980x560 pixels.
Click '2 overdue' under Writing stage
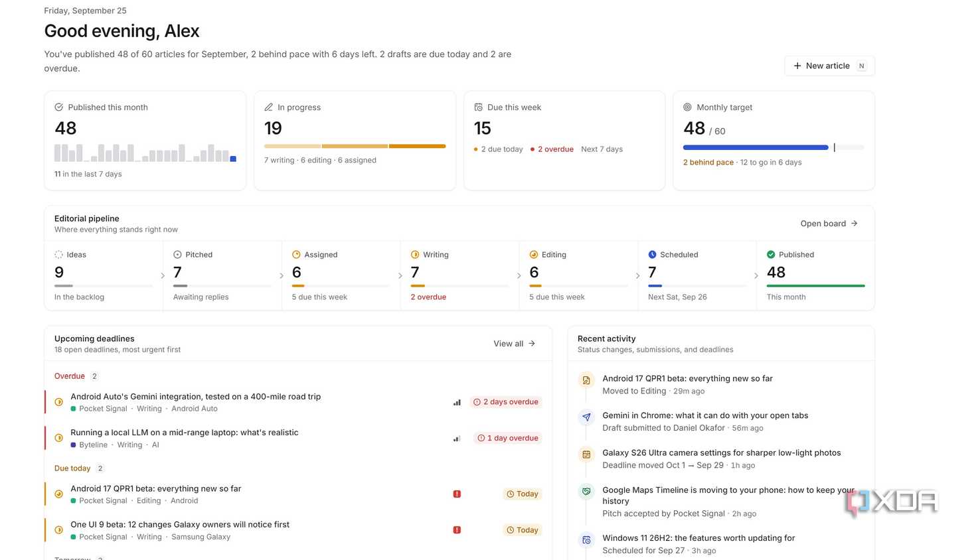428,297
